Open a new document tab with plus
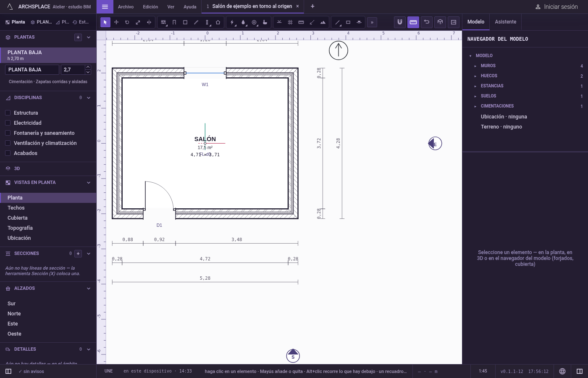 (x=312, y=6)
